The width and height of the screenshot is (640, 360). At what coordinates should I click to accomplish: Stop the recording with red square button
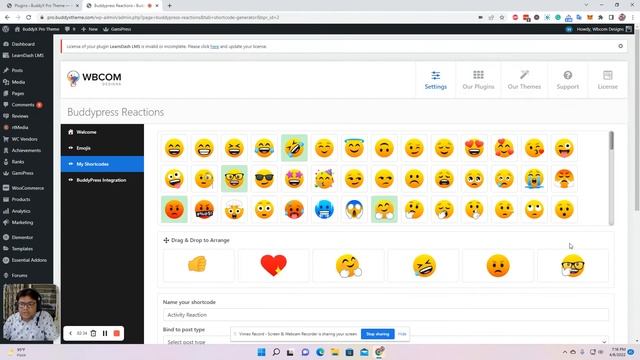click(x=117, y=333)
